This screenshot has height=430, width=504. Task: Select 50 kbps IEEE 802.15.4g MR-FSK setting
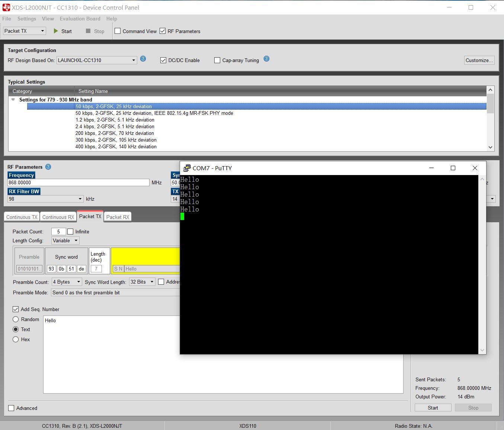[x=154, y=113]
